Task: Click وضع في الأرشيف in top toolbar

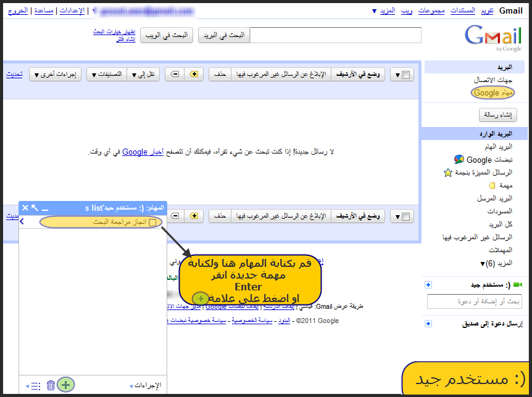Action: (358, 74)
